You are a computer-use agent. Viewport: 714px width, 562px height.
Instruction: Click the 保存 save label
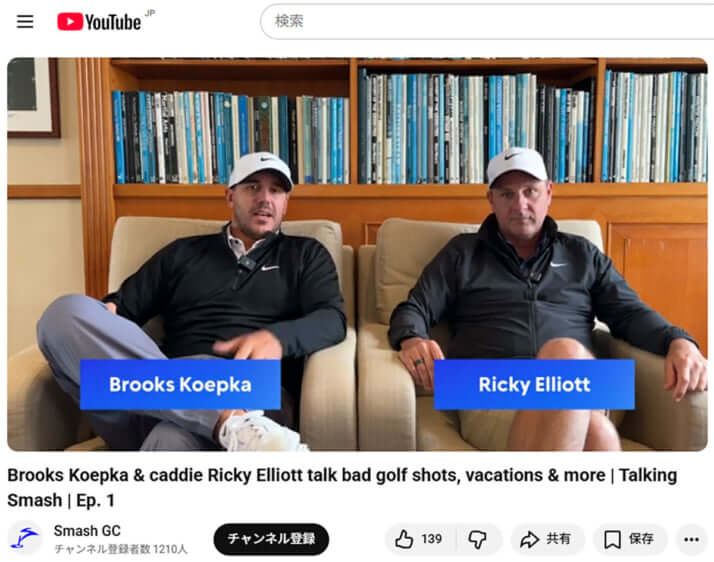(641, 539)
